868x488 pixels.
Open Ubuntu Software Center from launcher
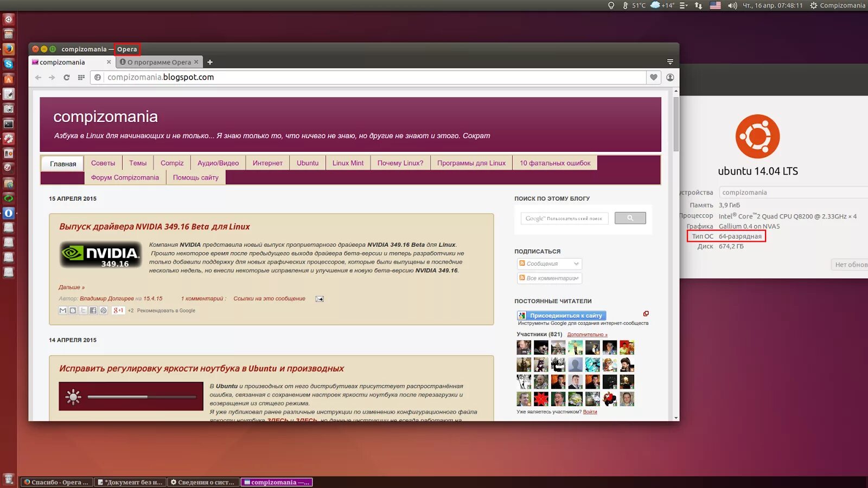tap(8, 79)
